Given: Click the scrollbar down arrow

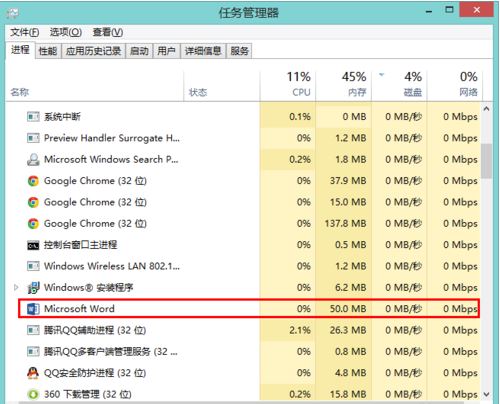Looking at the screenshot, I should point(487,395).
